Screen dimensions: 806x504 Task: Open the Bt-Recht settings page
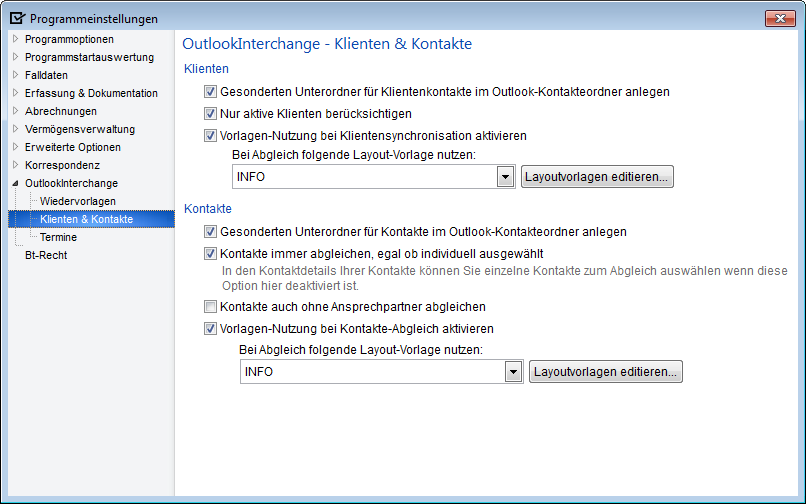(x=46, y=255)
